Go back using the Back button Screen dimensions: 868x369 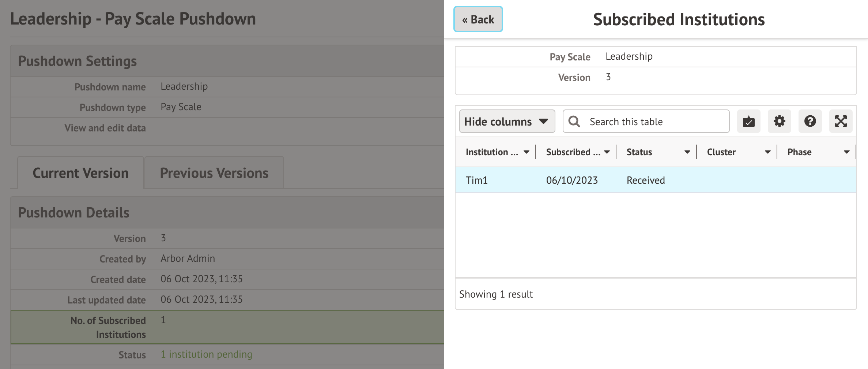(x=478, y=19)
